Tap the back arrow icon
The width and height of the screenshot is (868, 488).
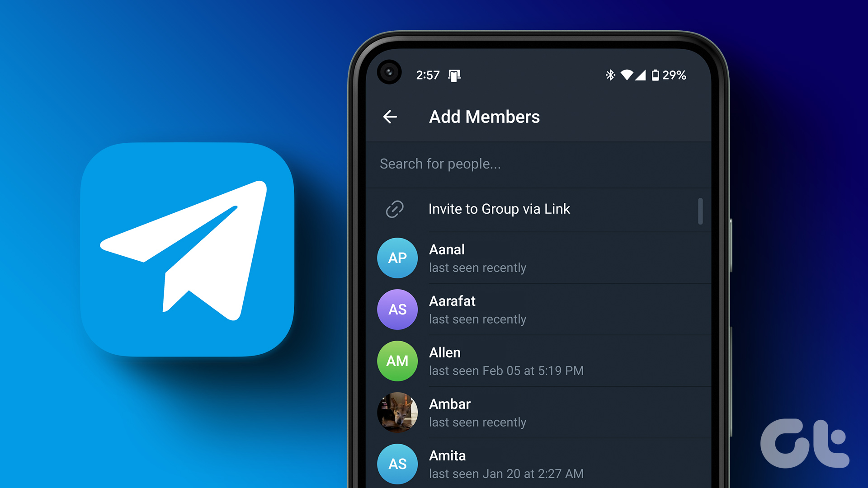[391, 116]
